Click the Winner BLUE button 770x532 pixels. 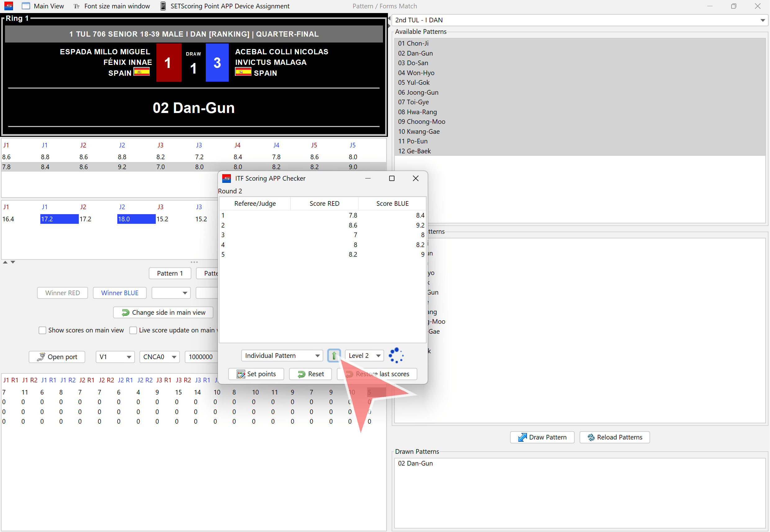click(x=120, y=293)
